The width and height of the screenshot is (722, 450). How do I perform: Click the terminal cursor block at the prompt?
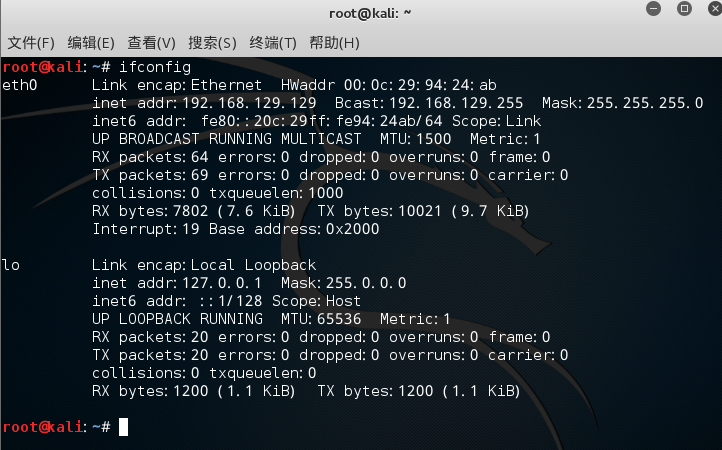(x=123, y=427)
